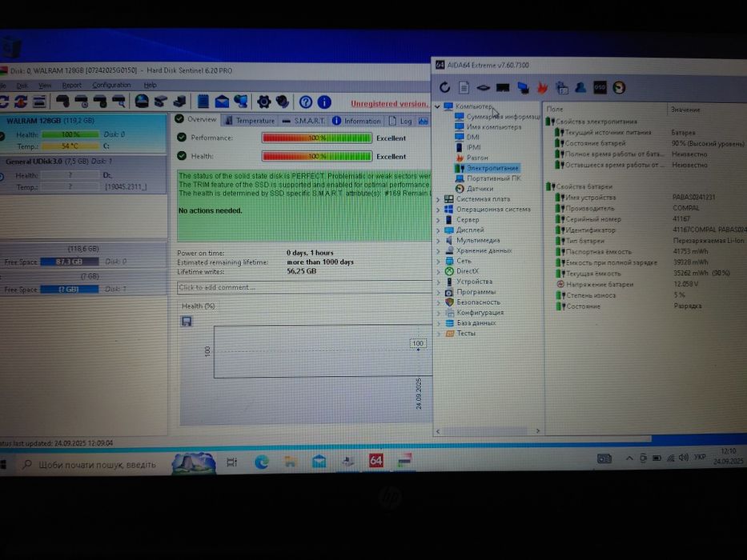Start AIDA64 flame stability test toolbar icon
This screenshot has width=747, height=560.
click(x=542, y=88)
